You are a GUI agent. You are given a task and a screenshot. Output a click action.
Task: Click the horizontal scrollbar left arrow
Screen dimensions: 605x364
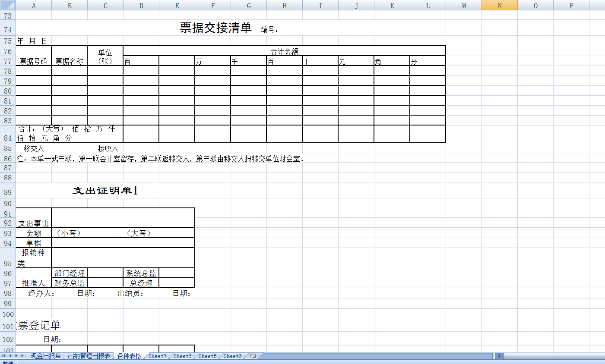point(500,356)
